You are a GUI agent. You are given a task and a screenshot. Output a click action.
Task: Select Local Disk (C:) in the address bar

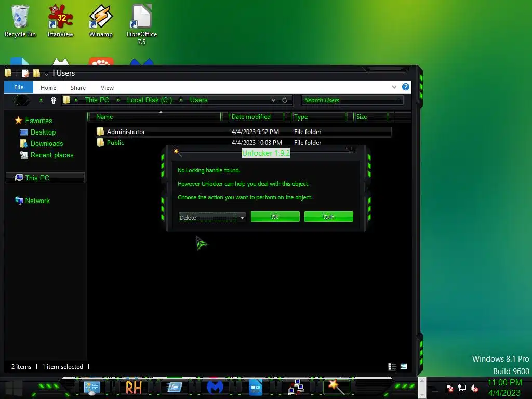click(149, 100)
